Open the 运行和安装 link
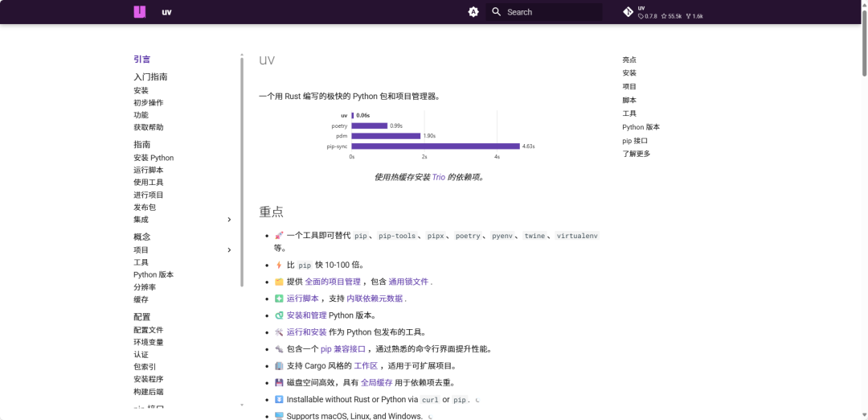 coord(307,332)
